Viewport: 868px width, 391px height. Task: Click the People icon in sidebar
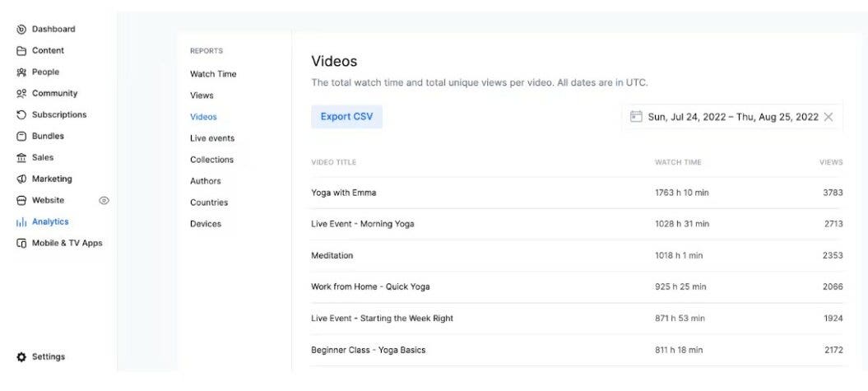click(x=21, y=72)
